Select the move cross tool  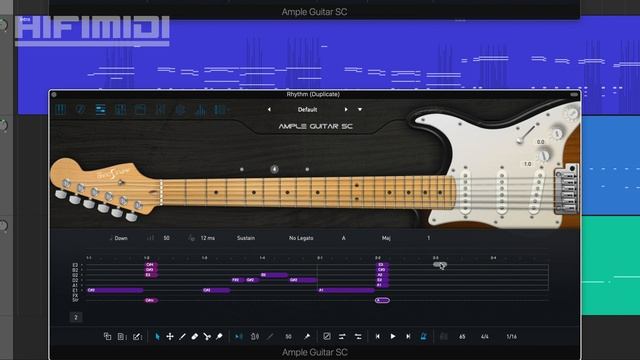pyautogui.click(x=170, y=336)
